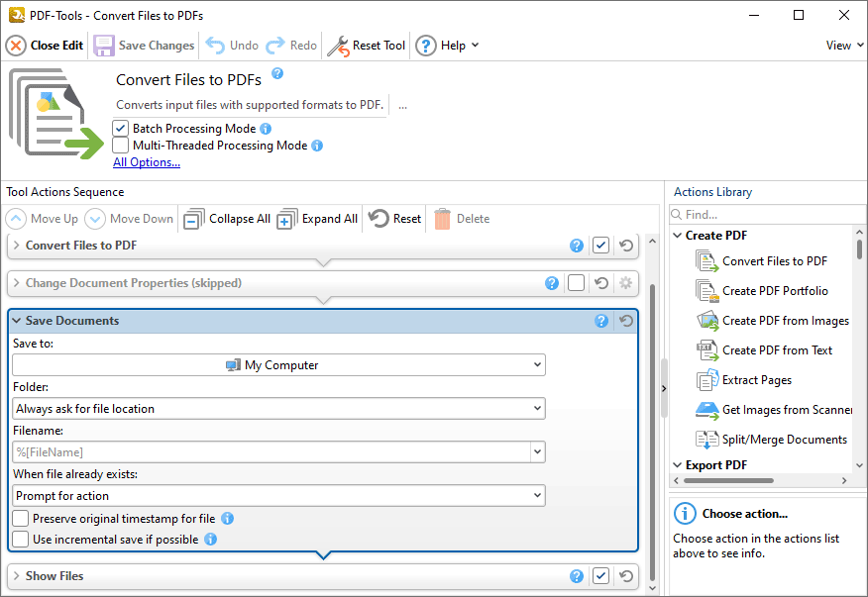Select Create PDF Portfolio action
Viewport: 868px width, 597px height.
click(762, 291)
